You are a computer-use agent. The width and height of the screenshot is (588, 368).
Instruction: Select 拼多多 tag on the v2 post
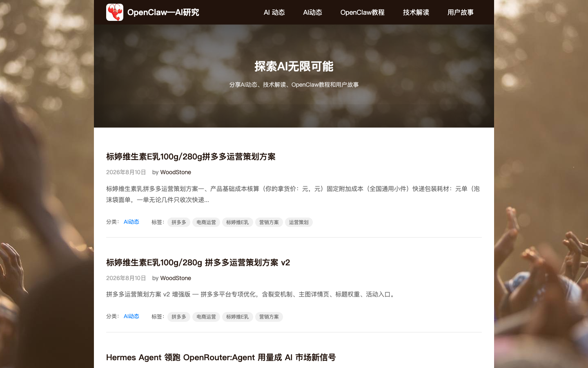pyautogui.click(x=179, y=317)
